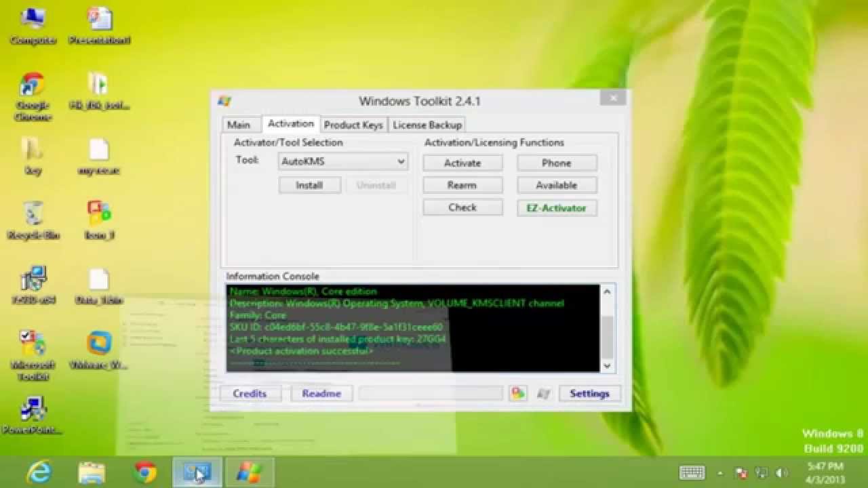Select the Microsoft Toolkit desktop shortcut
Viewport: 868px width, 488px height.
pos(33,356)
